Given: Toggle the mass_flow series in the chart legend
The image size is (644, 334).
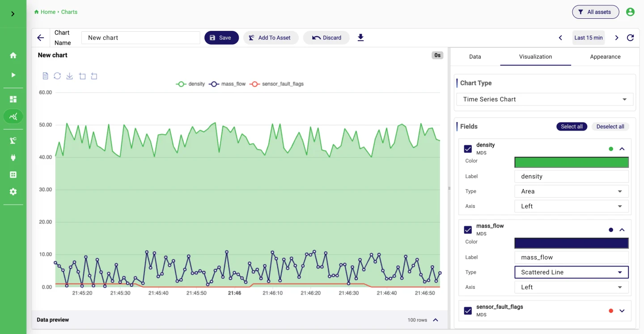Looking at the screenshot, I should pyautogui.click(x=228, y=84).
